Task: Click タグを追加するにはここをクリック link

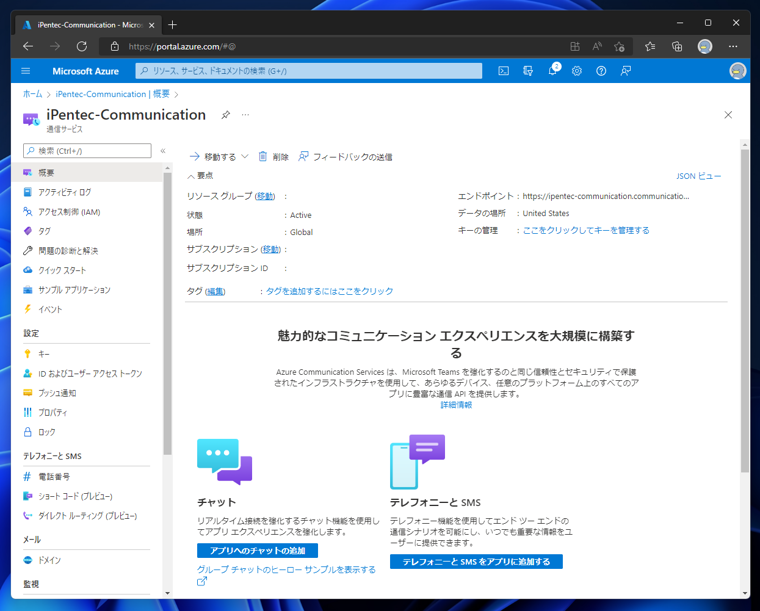Action: pyautogui.click(x=330, y=291)
